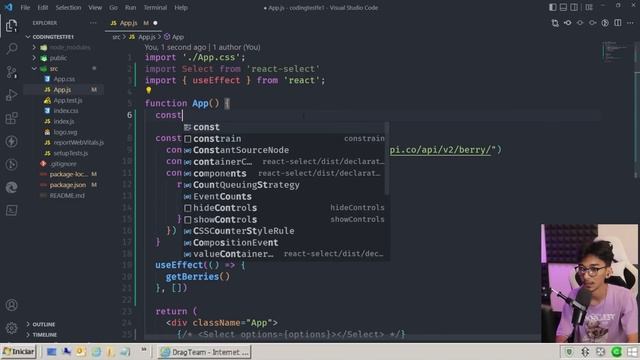Choose 'ConstantSourceNode' suggestion
640x360 pixels.
tap(284, 150)
